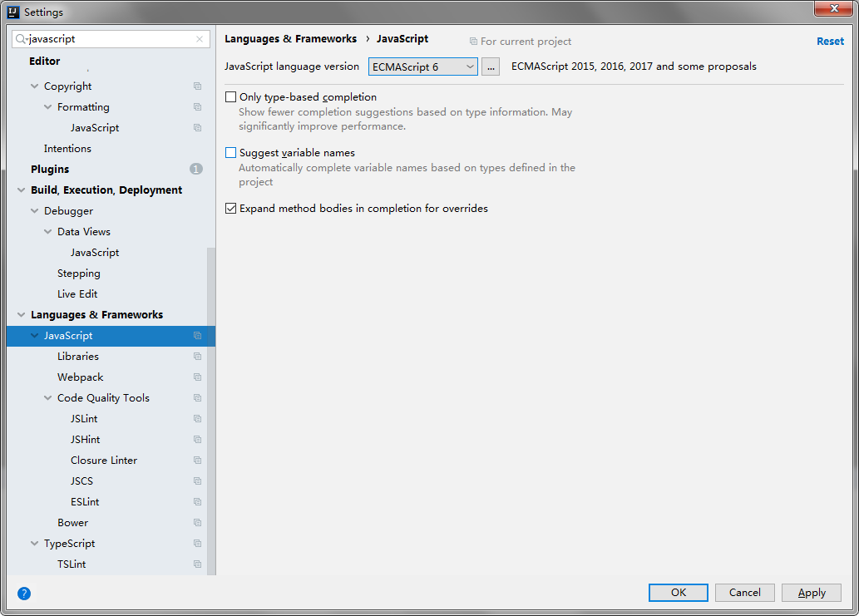The width and height of the screenshot is (859, 616).
Task: Select Stepping under Debugger
Action: pyautogui.click(x=79, y=274)
